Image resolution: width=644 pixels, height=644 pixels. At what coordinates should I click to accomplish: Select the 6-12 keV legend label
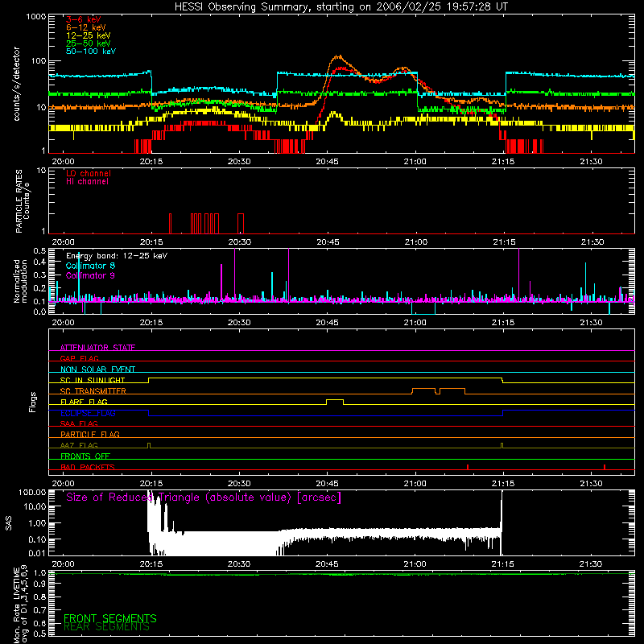pos(86,27)
